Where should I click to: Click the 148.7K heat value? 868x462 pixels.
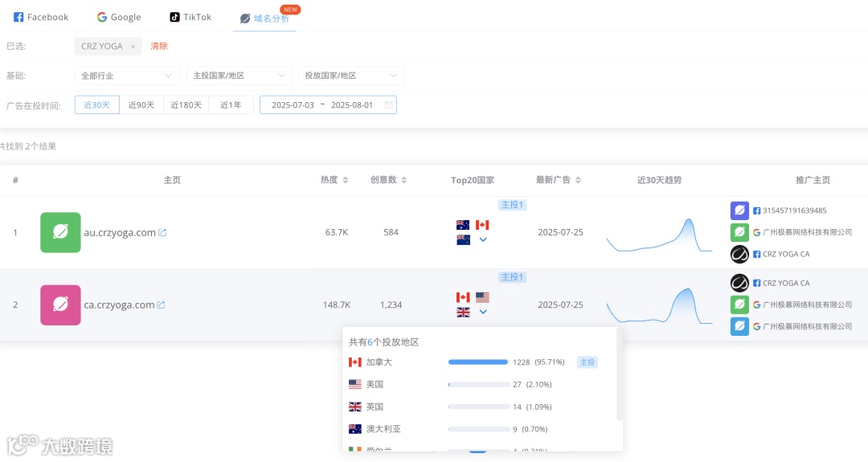tap(337, 305)
